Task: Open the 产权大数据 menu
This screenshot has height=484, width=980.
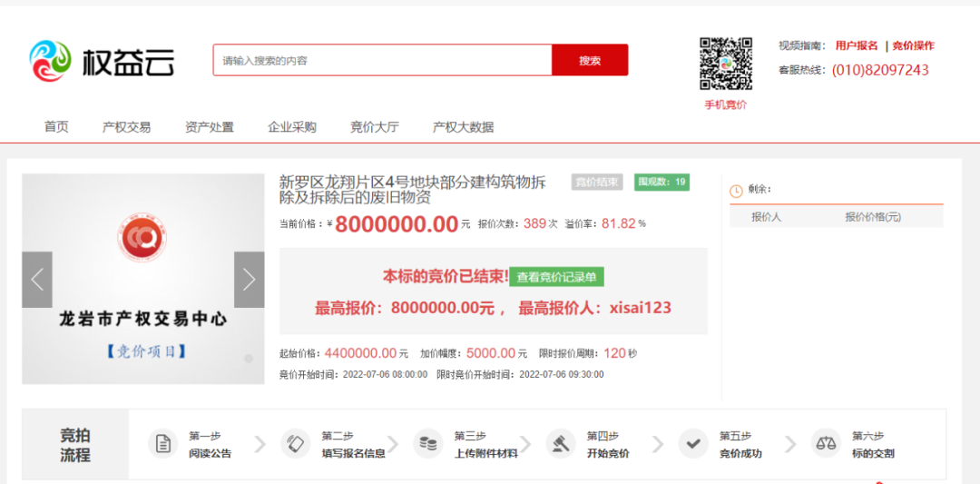Action: pyautogui.click(x=463, y=127)
